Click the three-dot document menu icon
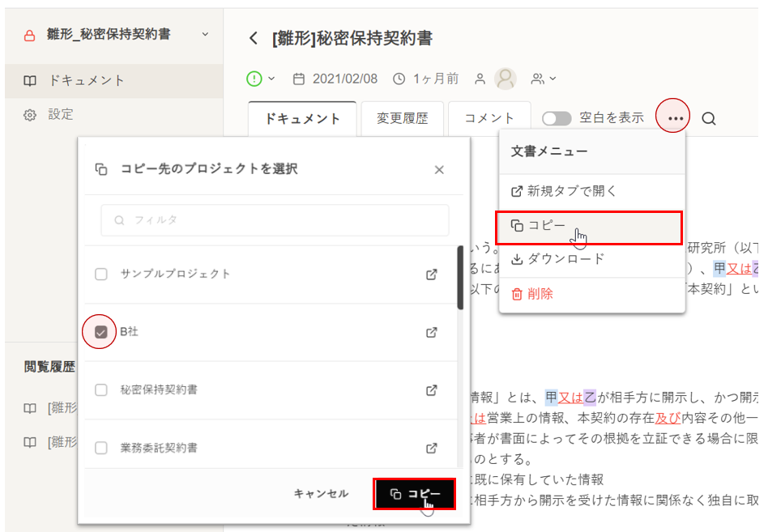This screenshot has width=768, height=532. 676,118
